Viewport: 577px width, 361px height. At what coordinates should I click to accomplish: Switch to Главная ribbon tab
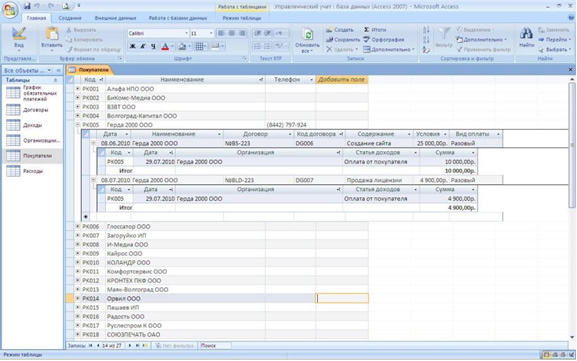[36, 18]
